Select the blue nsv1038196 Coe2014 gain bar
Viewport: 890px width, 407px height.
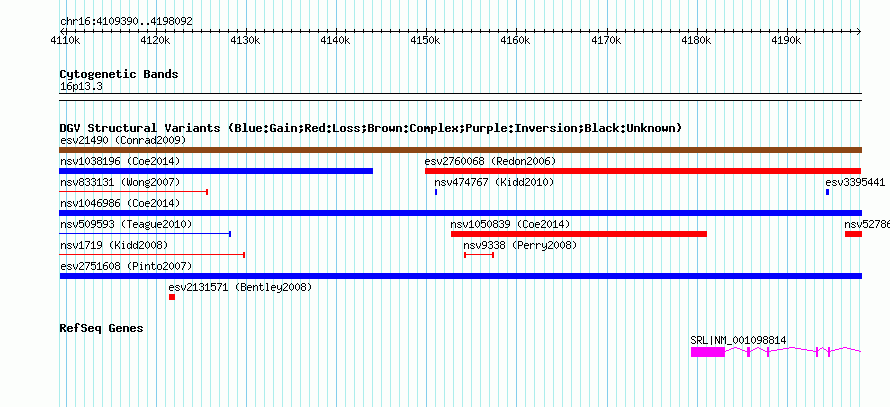coord(216,171)
